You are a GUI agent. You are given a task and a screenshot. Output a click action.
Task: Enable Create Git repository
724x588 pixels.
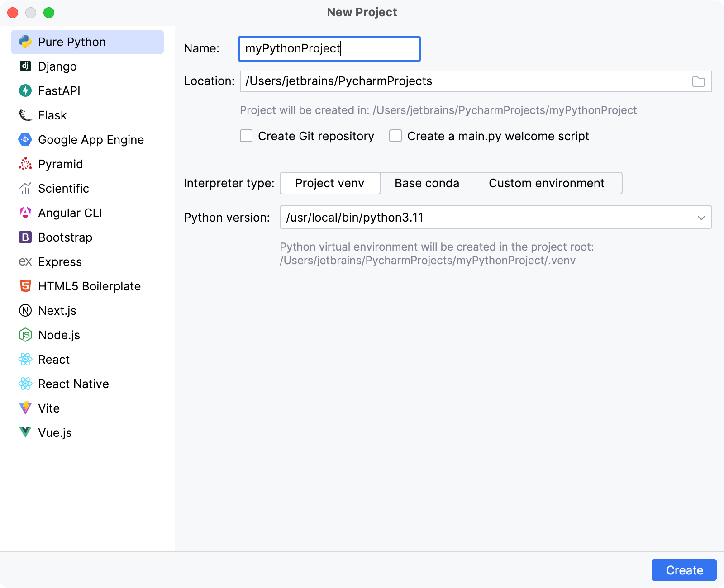click(246, 136)
